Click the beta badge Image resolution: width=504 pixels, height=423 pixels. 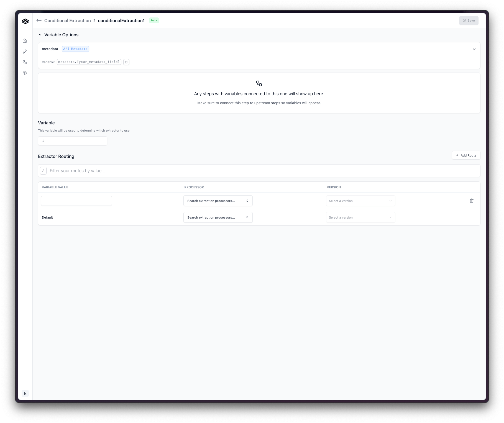point(154,20)
